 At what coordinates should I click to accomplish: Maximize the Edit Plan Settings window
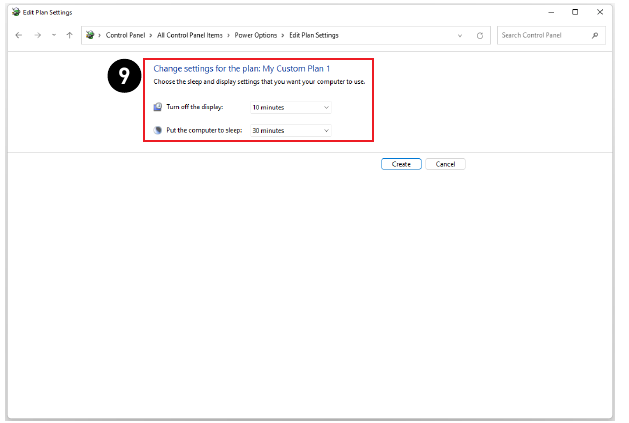(x=575, y=12)
